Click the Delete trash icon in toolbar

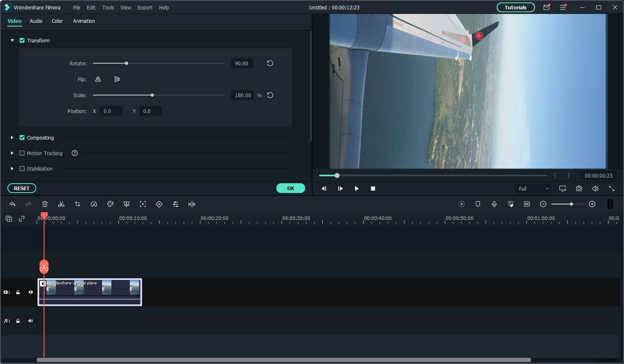pyautogui.click(x=45, y=204)
